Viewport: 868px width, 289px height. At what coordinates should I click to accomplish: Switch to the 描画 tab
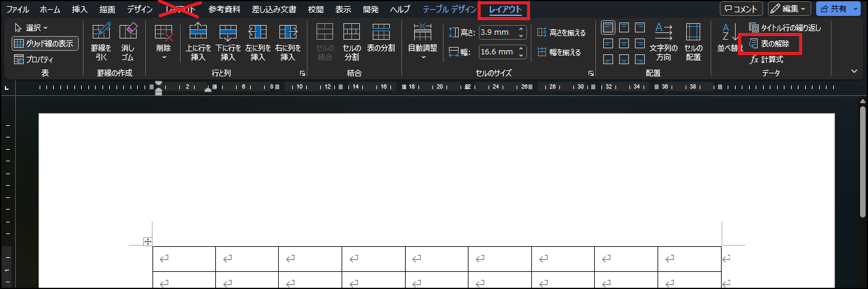107,9
